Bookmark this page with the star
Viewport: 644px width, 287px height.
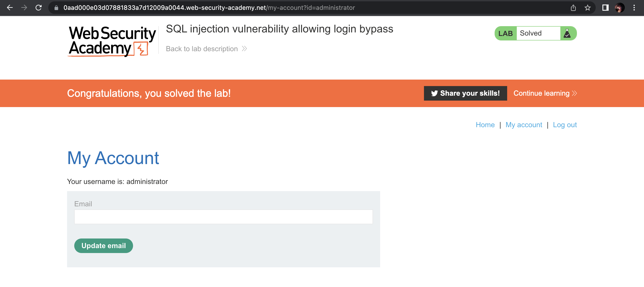587,8
